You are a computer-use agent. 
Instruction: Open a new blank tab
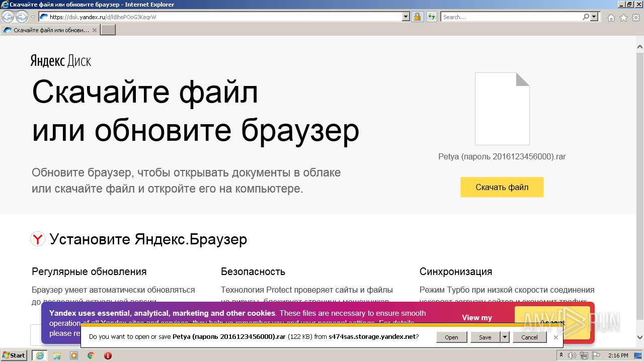tap(108, 30)
